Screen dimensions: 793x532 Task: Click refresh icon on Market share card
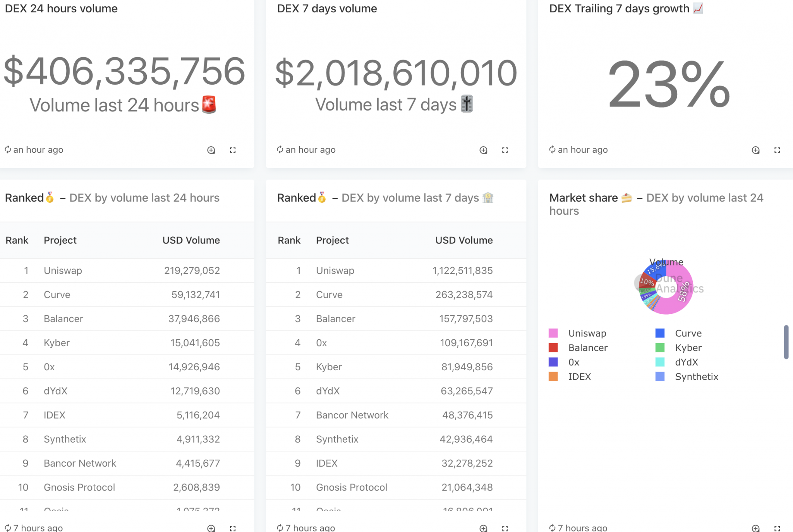point(552,528)
